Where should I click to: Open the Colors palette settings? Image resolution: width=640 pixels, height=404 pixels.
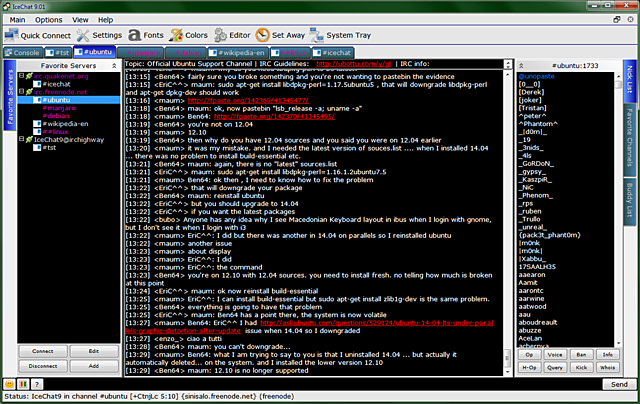coord(189,36)
